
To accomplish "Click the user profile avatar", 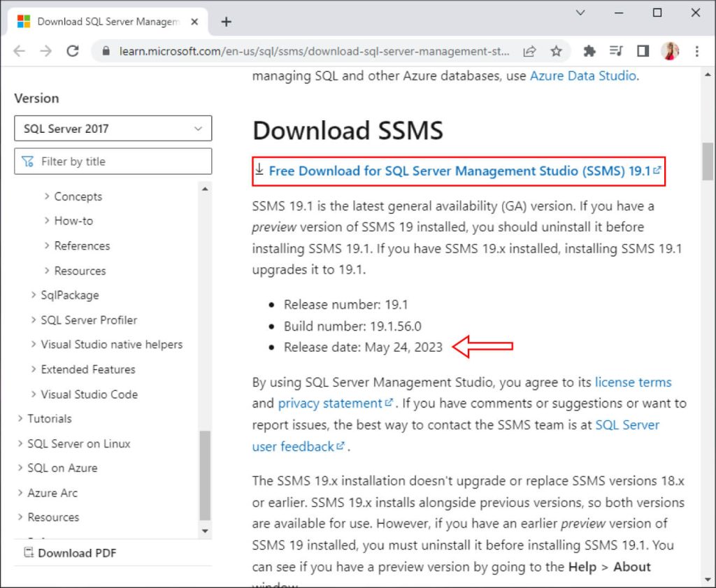I will pos(670,50).
